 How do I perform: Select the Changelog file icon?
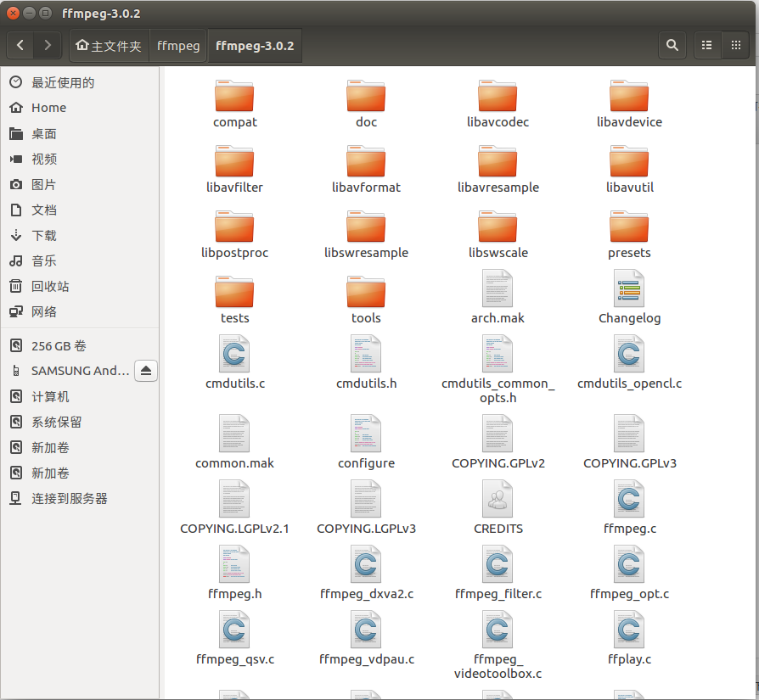629,288
